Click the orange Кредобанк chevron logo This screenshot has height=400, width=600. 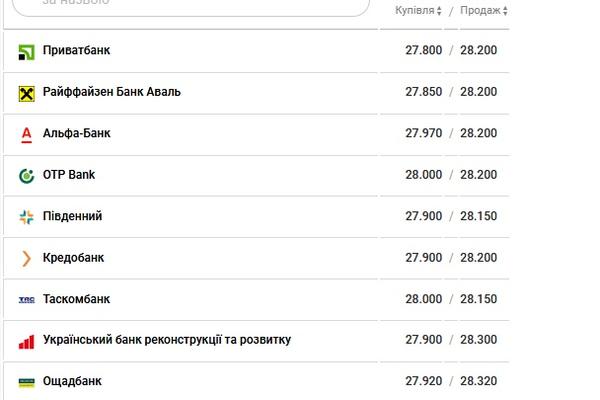click(26, 258)
